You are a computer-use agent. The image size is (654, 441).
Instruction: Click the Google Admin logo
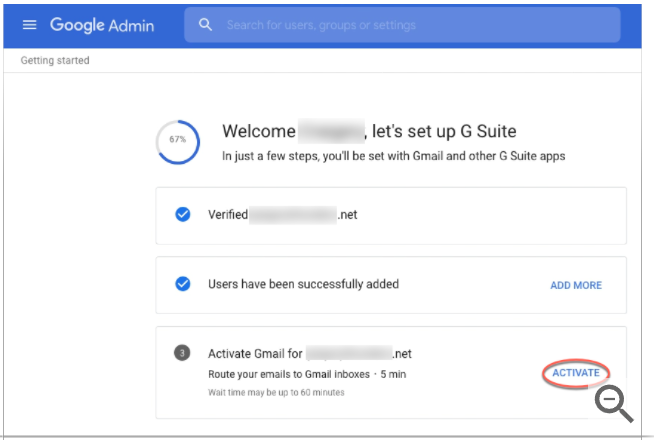click(x=102, y=25)
